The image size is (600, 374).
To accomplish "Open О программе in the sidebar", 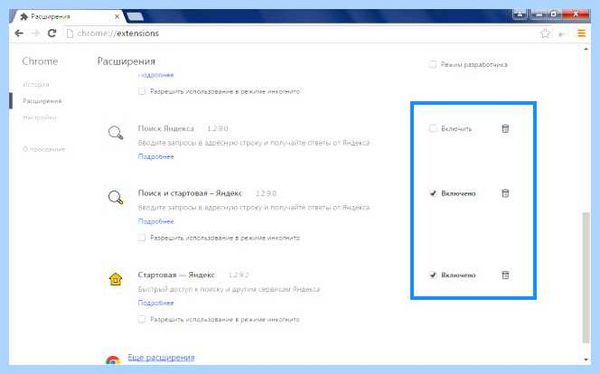I will 44,149.
